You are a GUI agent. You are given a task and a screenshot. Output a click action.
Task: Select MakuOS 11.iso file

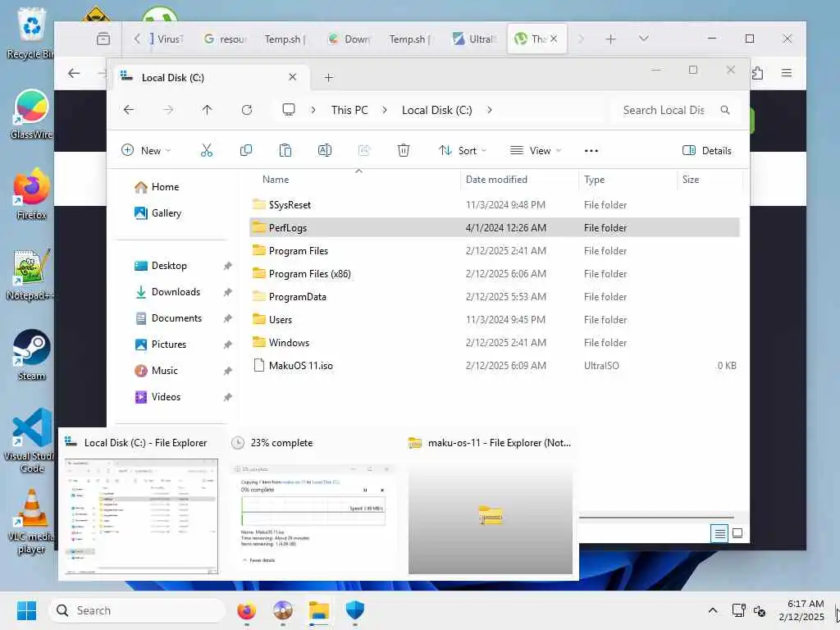[495, 366]
